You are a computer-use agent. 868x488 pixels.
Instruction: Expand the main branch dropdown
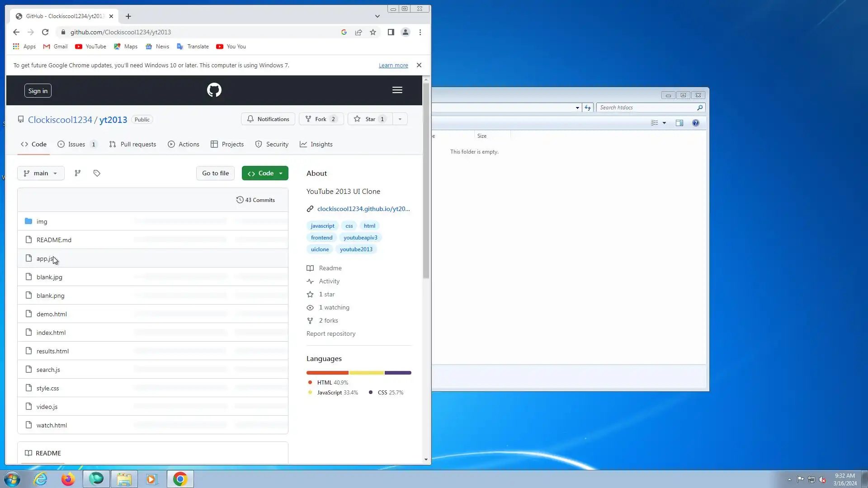(41, 173)
